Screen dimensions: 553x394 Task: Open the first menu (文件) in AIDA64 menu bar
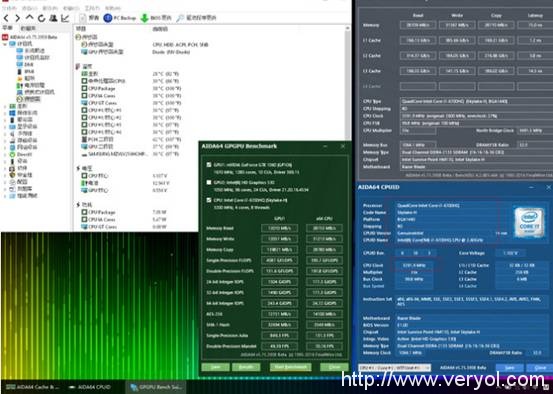point(9,8)
